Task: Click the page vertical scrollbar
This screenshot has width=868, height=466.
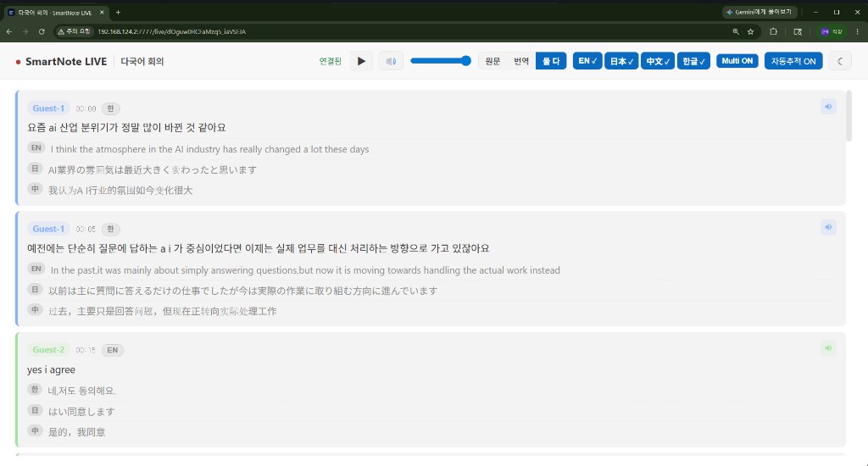Action: tap(849, 116)
